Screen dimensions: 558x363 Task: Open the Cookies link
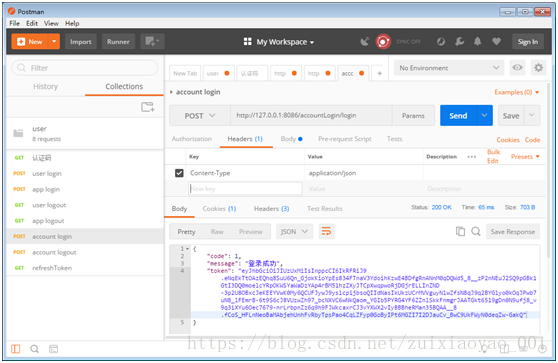pyautogui.click(x=508, y=140)
